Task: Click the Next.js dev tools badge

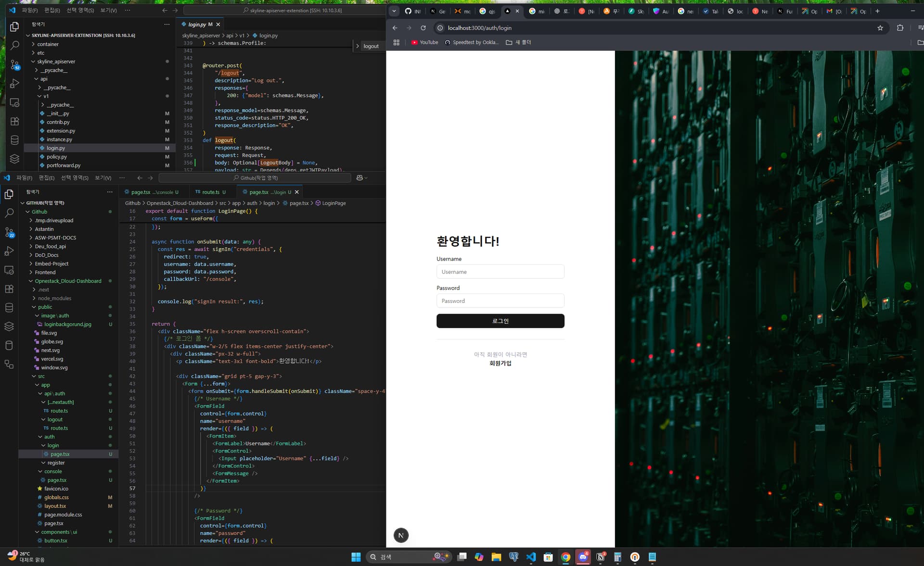Action: pos(401,535)
